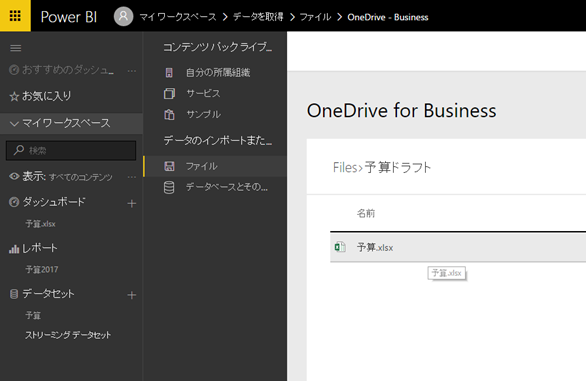The height and width of the screenshot is (381, 586).
Task: Click OneDrive - Business breadcrumb
Action: click(x=388, y=17)
